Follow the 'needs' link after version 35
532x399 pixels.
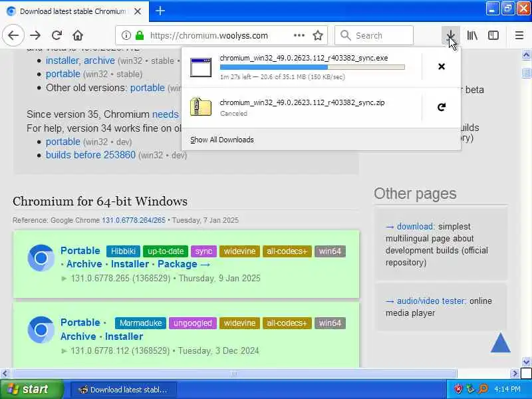[165, 114]
